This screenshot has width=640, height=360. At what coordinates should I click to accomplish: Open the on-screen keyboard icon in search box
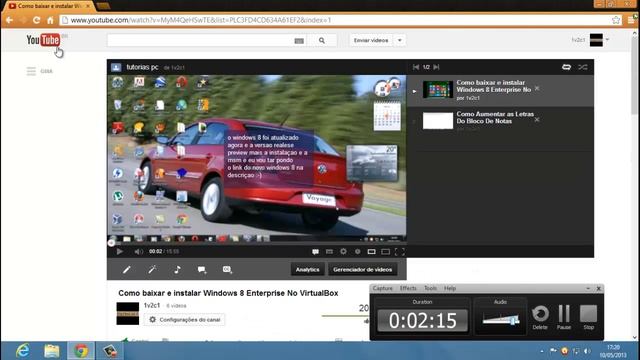click(299, 41)
